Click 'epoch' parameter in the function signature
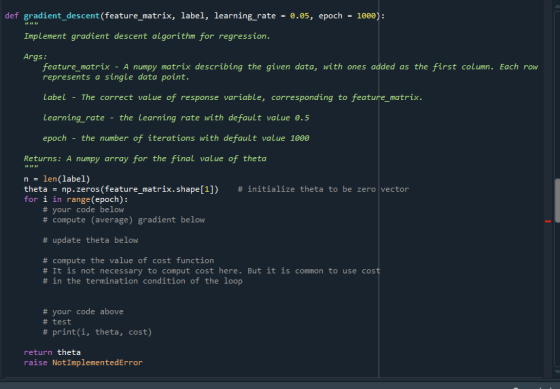The image size is (560, 389). click(330, 16)
